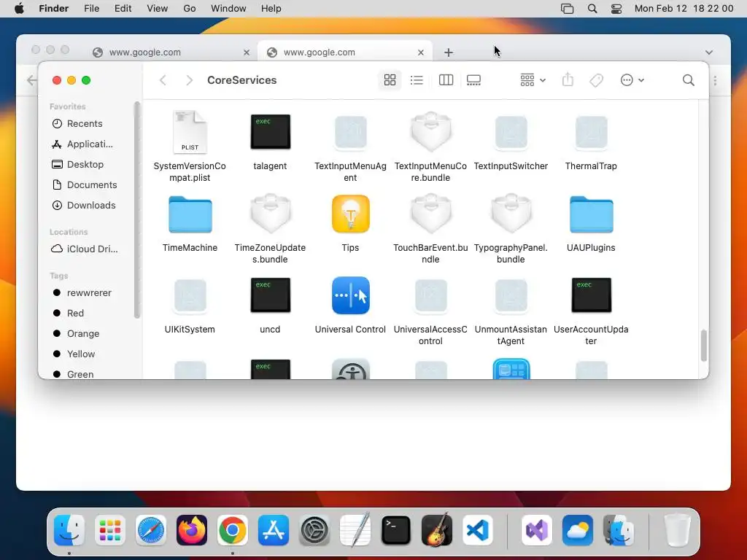Switch Finder to list view
The width and height of the screenshot is (747, 560).
[x=417, y=80]
